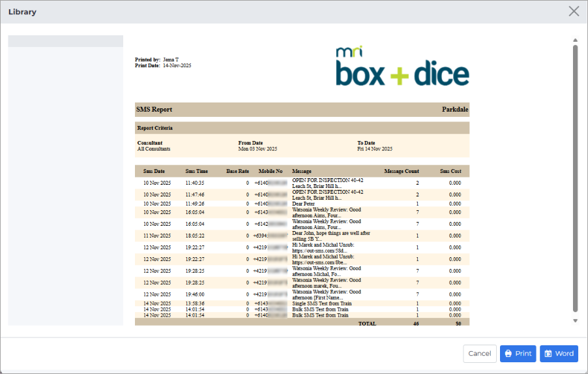This screenshot has width=588, height=374.
Task: Click the Sms Date column header
Action: tap(154, 171)
